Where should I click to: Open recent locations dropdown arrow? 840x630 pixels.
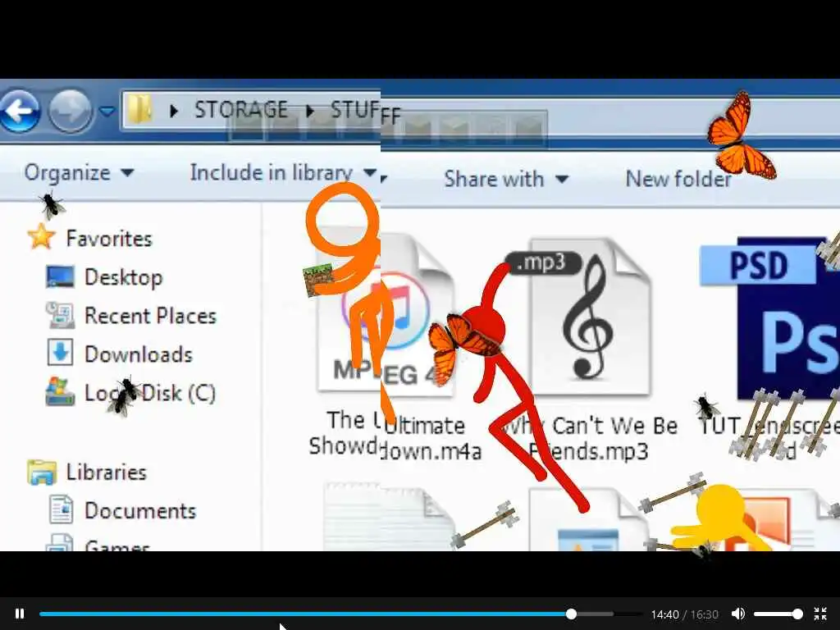click(107, 112)
